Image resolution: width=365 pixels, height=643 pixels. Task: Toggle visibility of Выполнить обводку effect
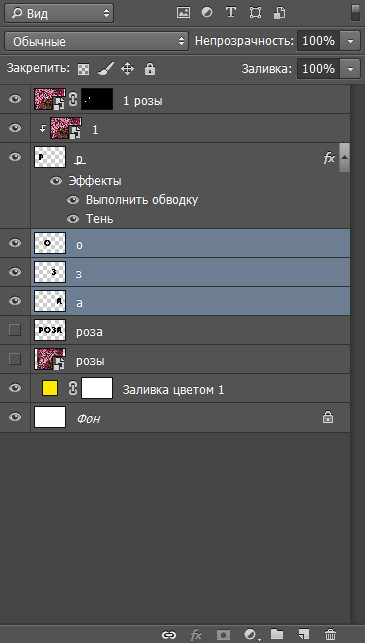click(73, 200)
